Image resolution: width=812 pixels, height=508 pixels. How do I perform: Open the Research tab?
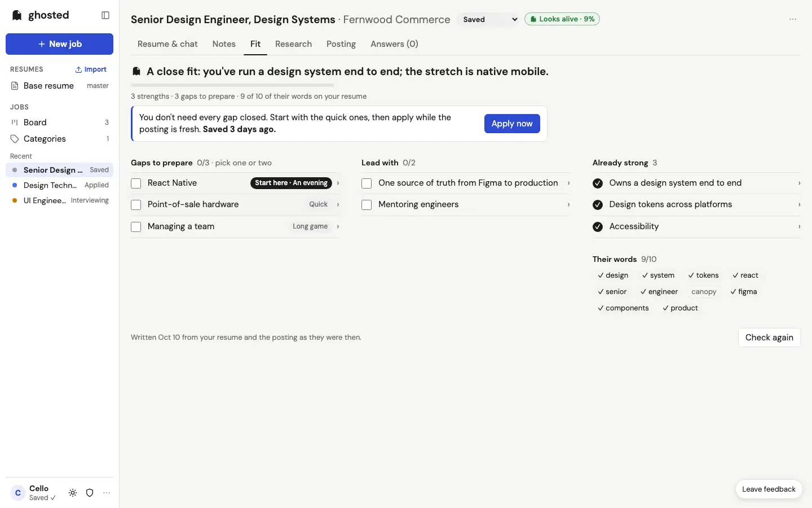click(x=293, y=44)
